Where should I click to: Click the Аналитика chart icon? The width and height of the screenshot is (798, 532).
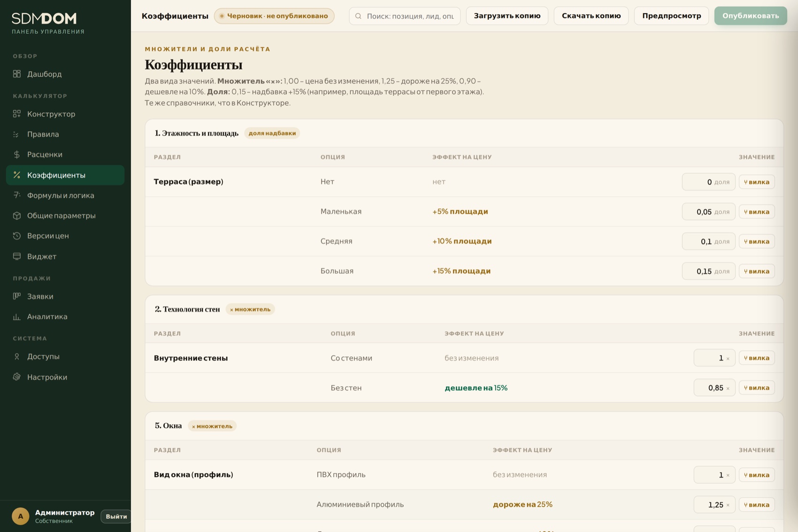coord(17,316)
